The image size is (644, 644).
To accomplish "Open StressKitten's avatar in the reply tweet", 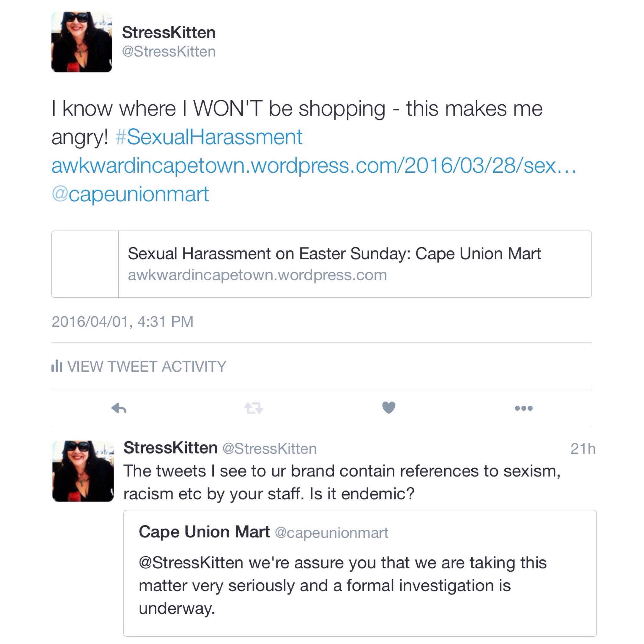I will pyautogui.click(x=83, y=471).
